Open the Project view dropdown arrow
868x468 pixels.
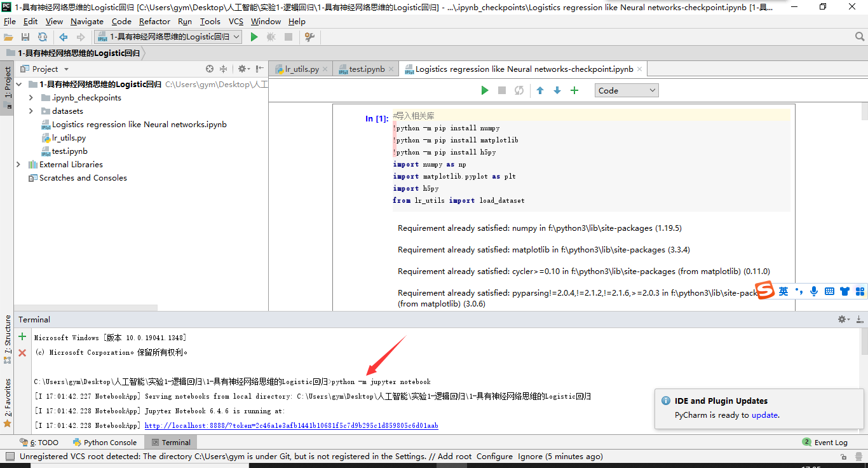pyautogui.click(x=66, y=69)
